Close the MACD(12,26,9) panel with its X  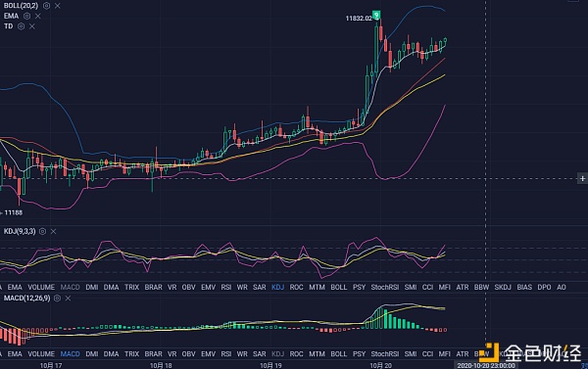coord(68,299)
